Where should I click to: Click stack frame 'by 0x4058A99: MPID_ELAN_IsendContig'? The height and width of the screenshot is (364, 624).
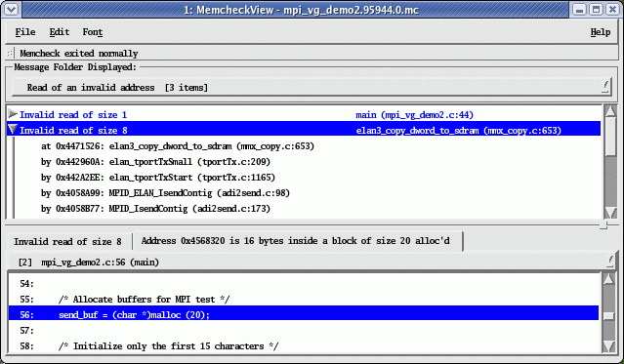point(165,193)
